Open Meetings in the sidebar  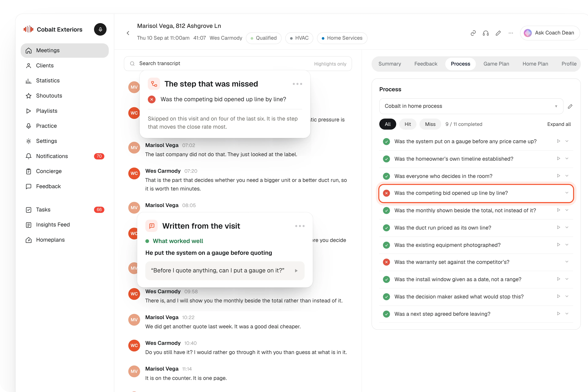(64, 51)
